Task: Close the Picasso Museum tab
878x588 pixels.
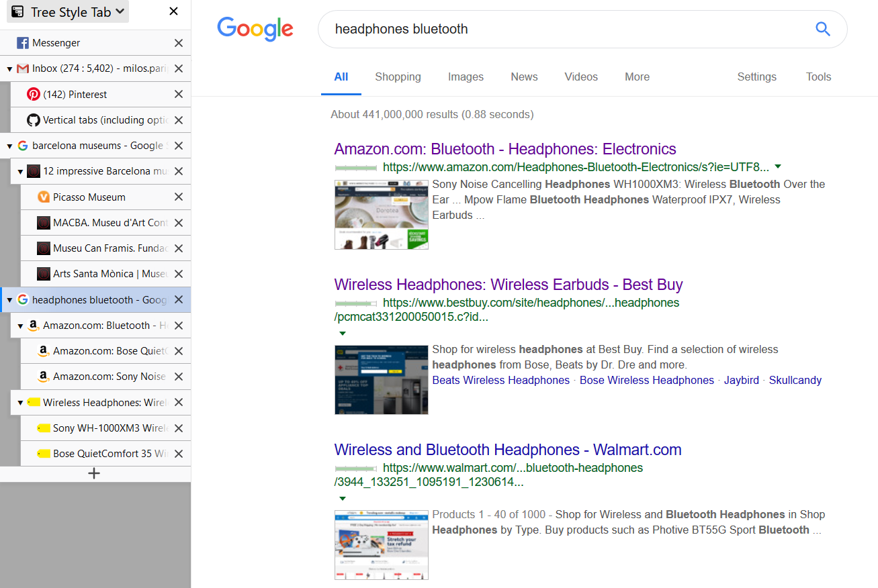Action: (x=179, y=197)
